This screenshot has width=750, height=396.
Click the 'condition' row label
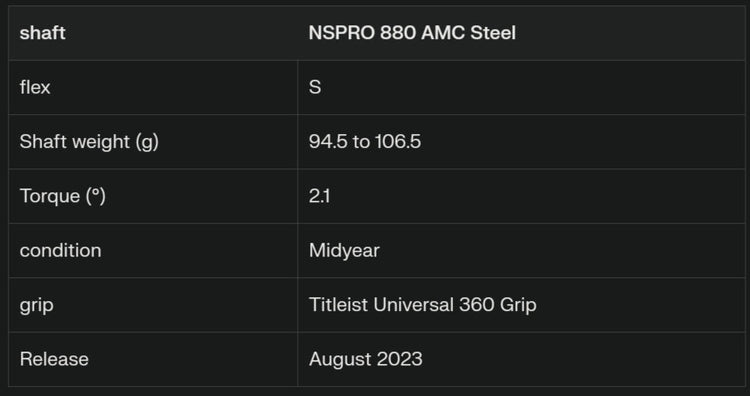(x=60, y=251)
